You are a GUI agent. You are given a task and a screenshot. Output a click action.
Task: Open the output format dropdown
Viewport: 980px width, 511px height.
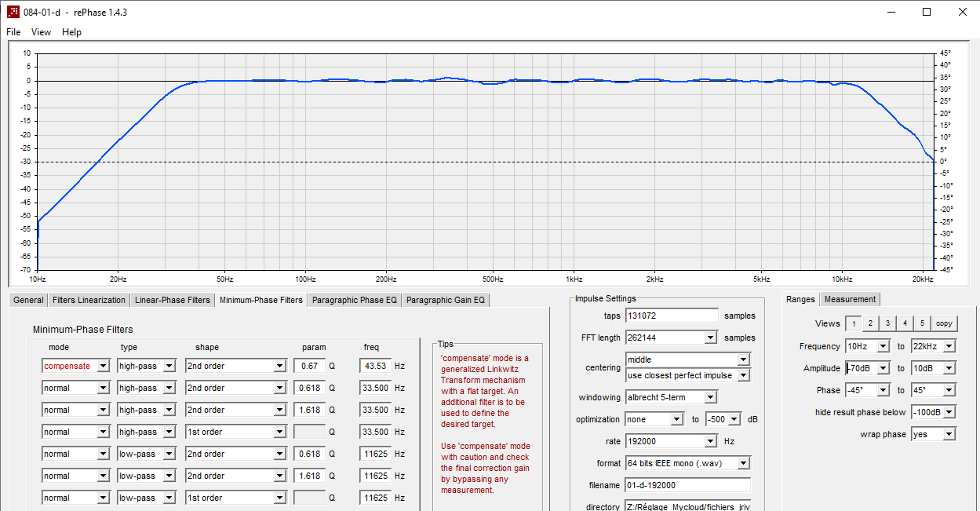tap(743, 463)
